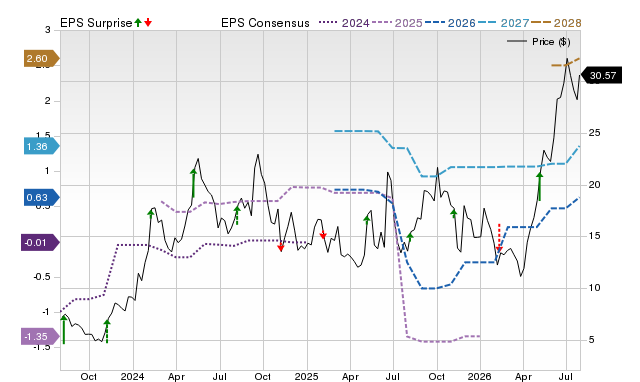
Task: Select the 0.63 dark blue value tag
Action: (x=42, y=198)
